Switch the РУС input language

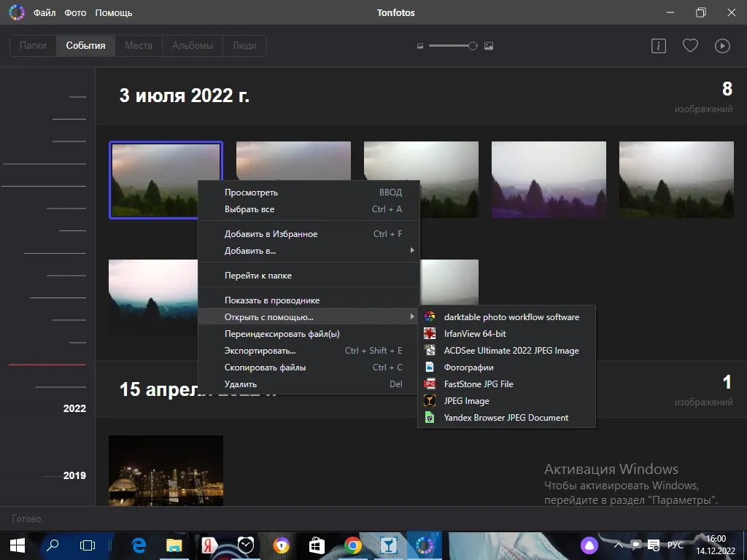675,545
